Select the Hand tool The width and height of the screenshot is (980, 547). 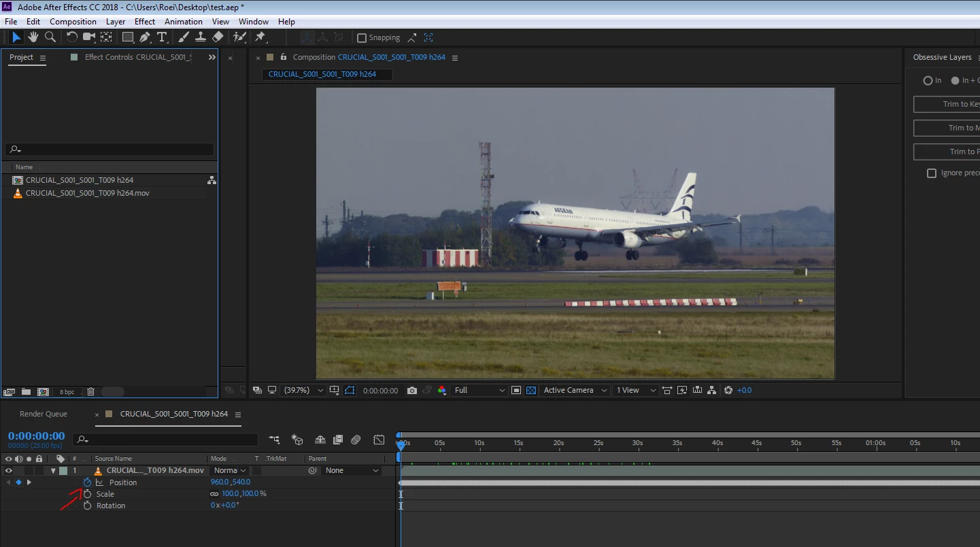point(33,37)
